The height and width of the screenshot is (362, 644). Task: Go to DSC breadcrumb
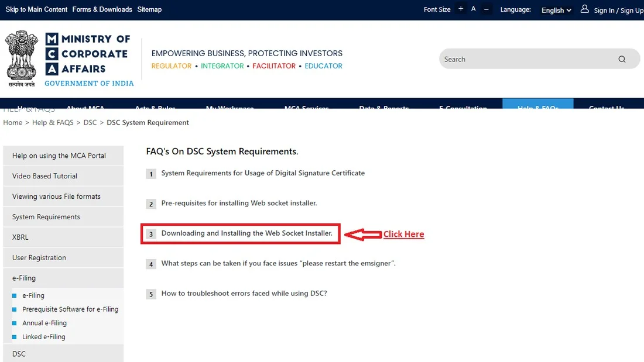pos(90,122)
